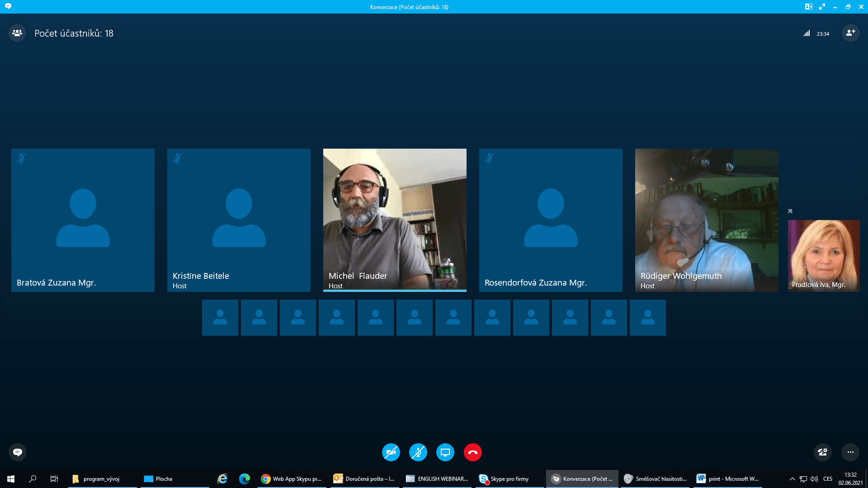868x488 pixels.
Task: Open the participants list icon
Action: tap(17, 33)
